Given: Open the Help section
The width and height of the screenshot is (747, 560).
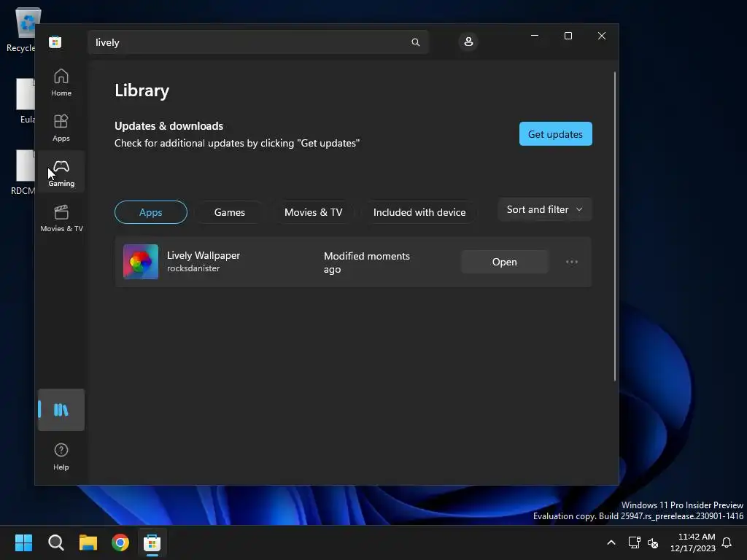Looking at the screenshot, I should [61, 456].
